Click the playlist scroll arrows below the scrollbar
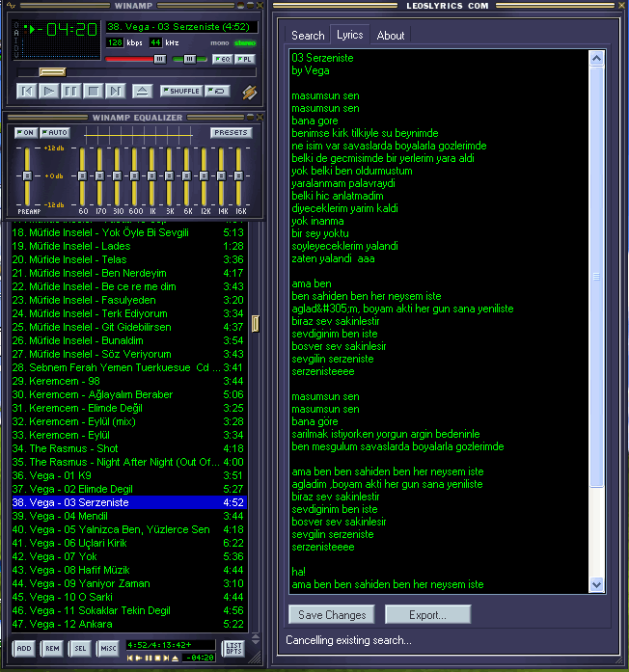The image size is (629, 672). tap(256, 639)
